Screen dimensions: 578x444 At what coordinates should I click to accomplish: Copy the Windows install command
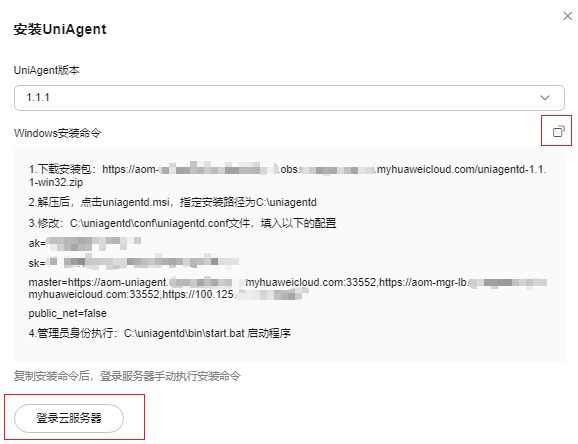[558, 131]
